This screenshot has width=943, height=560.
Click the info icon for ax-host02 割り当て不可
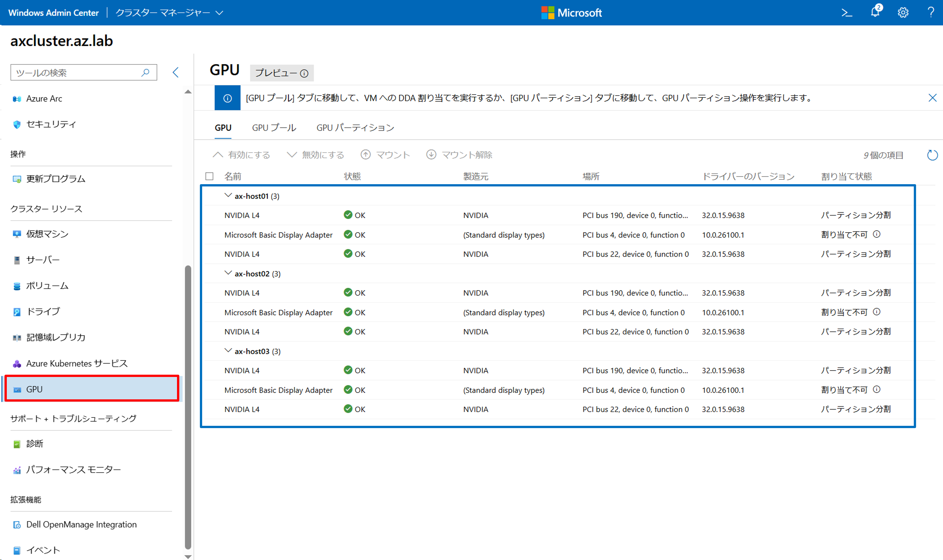tap(876, 312)
